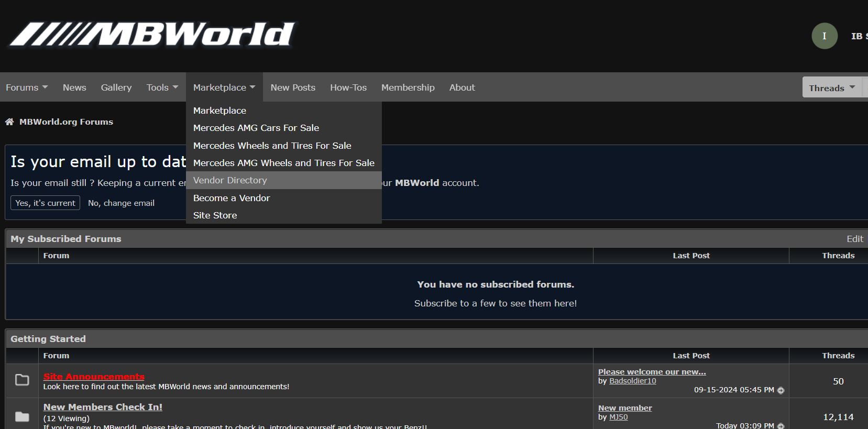Open the Threads search type dropdown

[x=831, y=88]
